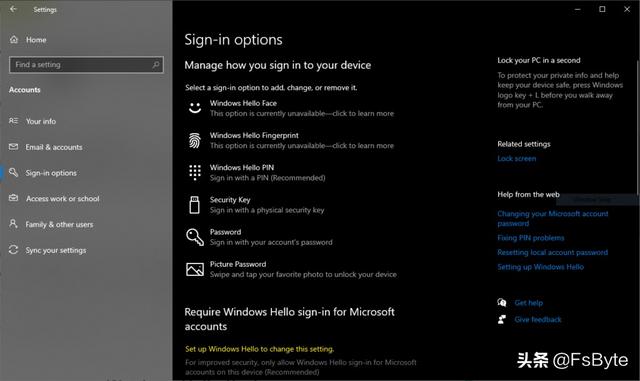640x381 pixels.
Task: Click the Give feedback link
Action: [x=538, y=319]
